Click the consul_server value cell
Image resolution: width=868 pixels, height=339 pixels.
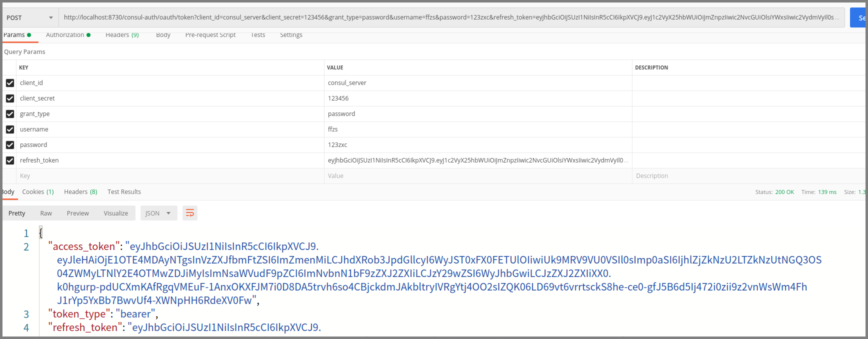point(478,83)
